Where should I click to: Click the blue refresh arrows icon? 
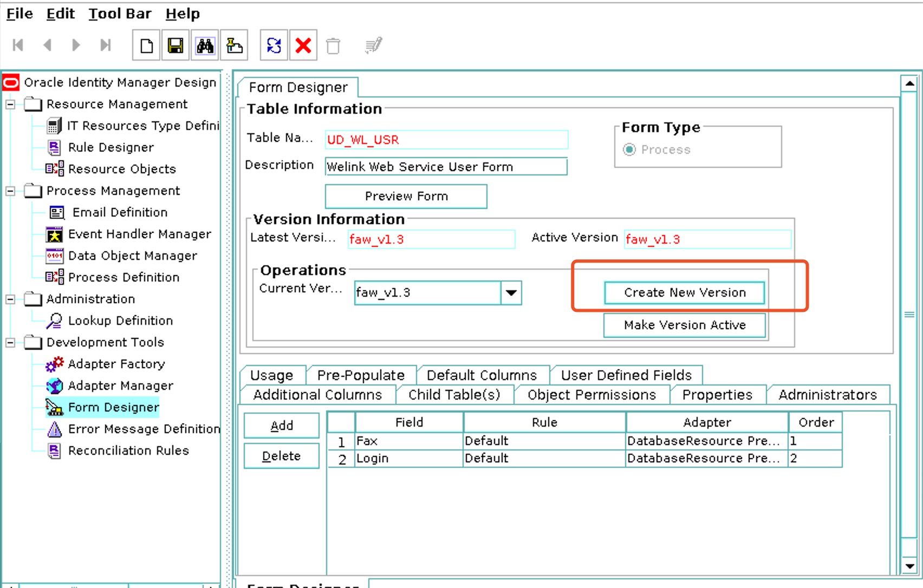click(x=274, y=45)
